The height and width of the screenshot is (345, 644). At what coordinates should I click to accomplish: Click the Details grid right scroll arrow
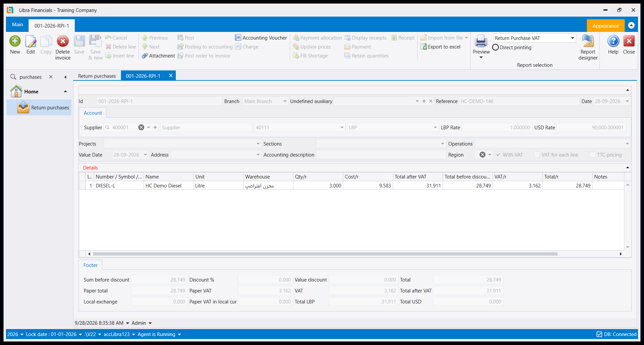(621, 254)
